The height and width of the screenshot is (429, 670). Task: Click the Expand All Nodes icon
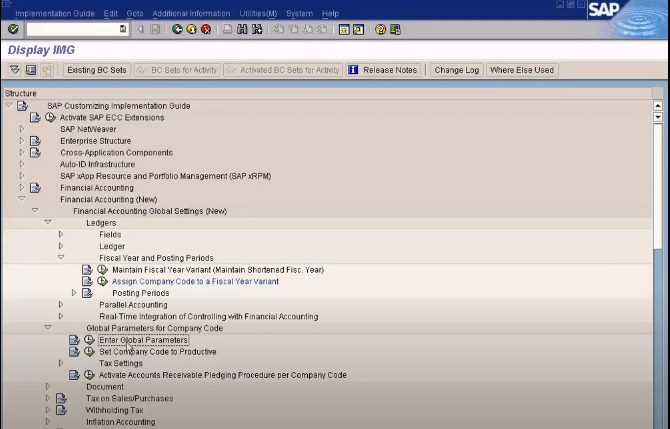(15, 70)
